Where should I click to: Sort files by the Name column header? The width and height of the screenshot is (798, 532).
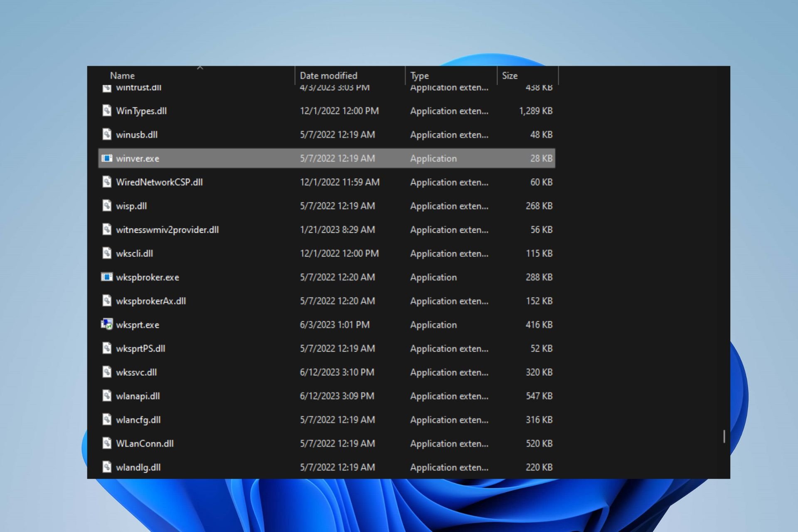(122, 76)
